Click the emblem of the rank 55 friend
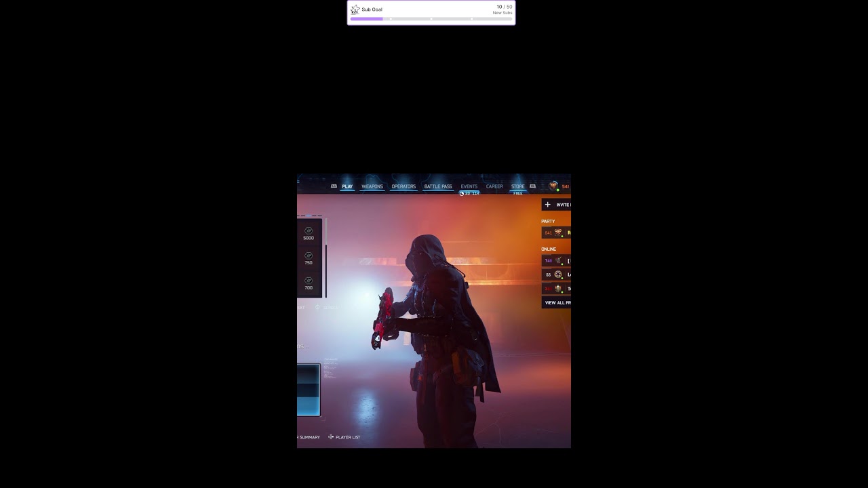Viewport: 868px width, 488px height. (558, 274)
